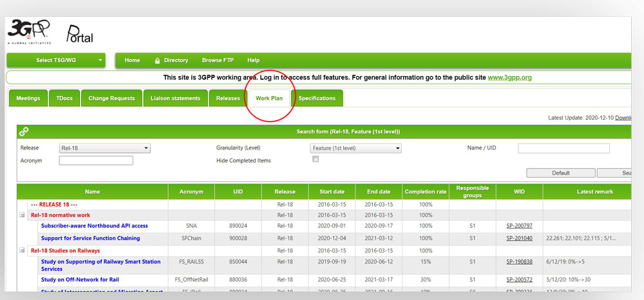The width and height of the screenshot is (644, 300).
Task: Click the remark 6/12/19: 0%->5
Action: [566, 261]
